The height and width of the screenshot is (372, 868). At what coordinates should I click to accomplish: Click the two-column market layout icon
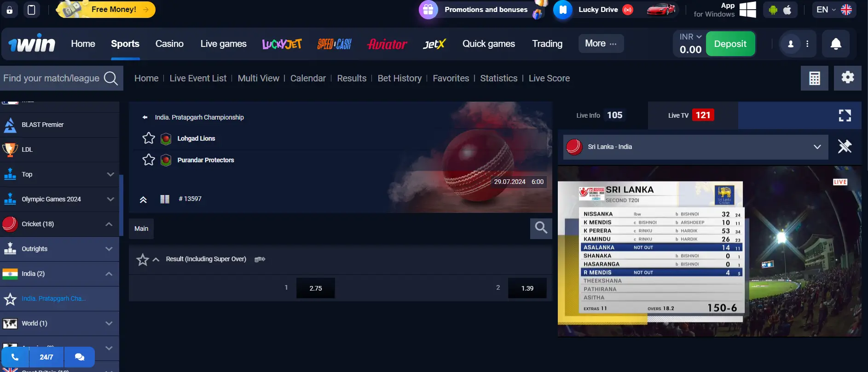click(x=165, y=199)
